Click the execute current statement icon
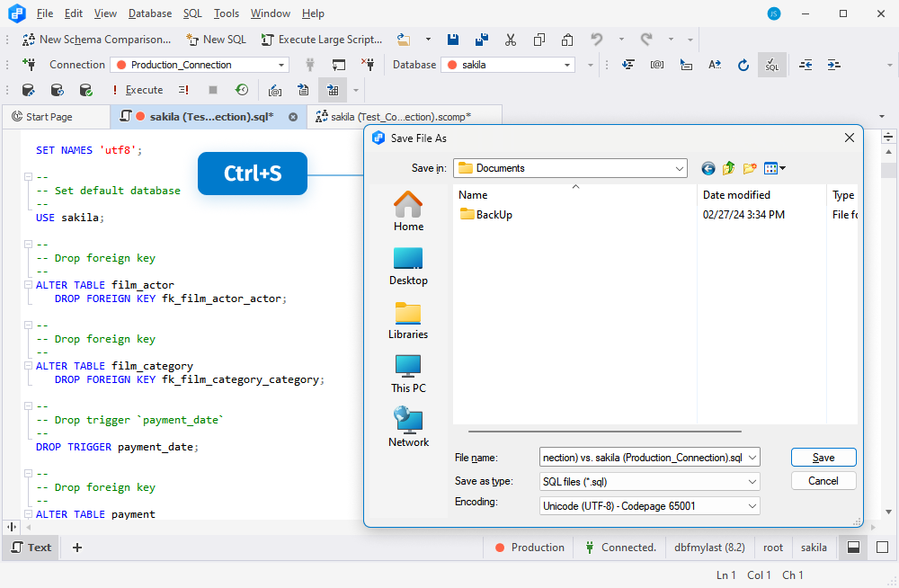The image size is (899, 588). point(184,90)
